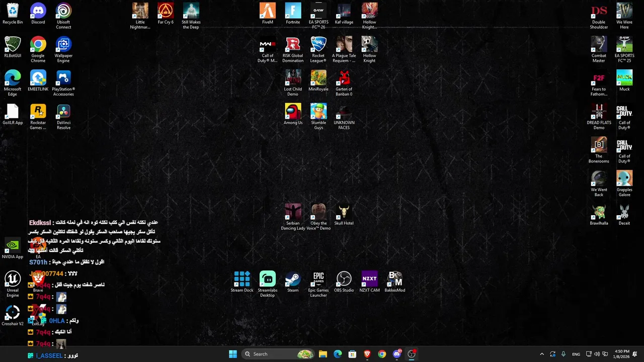Select the EA SPORTS FC 25 icon

pyautogui.click(x=624, y=50)
